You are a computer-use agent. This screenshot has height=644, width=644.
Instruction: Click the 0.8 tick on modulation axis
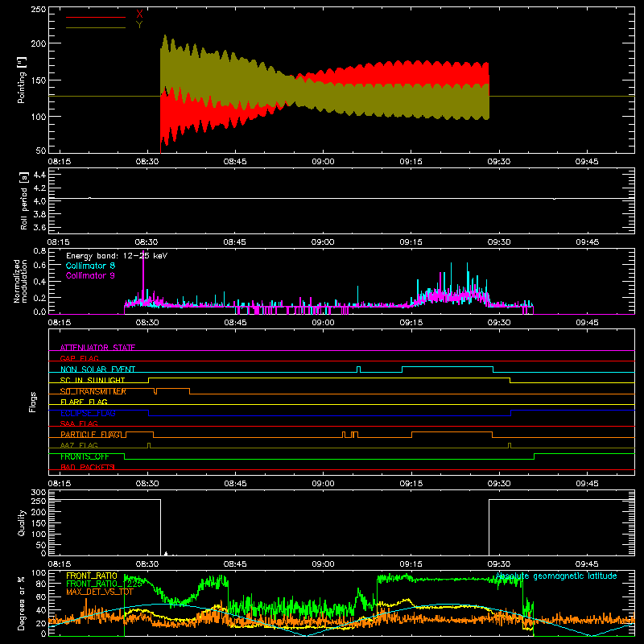coord(39,251)
